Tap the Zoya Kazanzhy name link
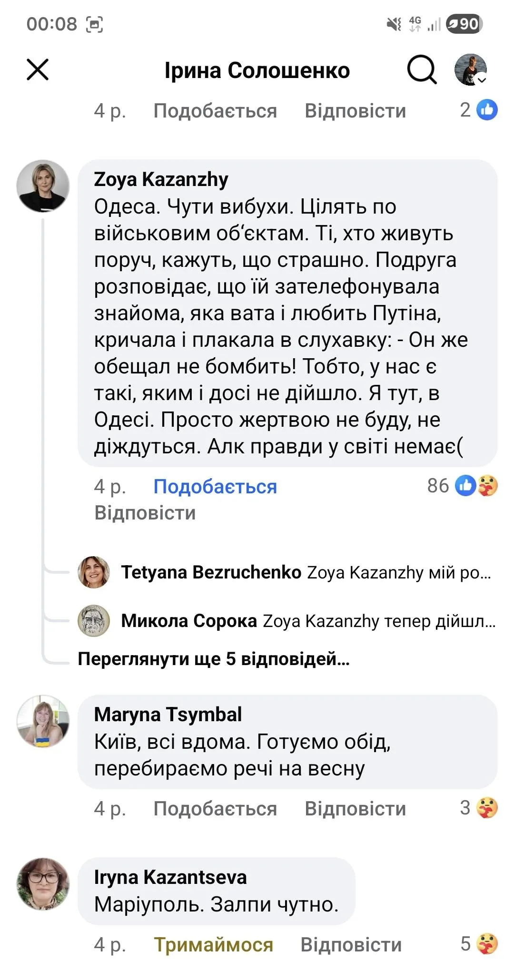The width and height of the screenshot is (514, 980). point(161,179)
